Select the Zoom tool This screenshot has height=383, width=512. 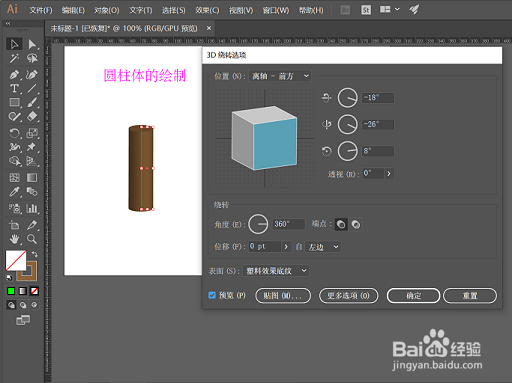32,239
